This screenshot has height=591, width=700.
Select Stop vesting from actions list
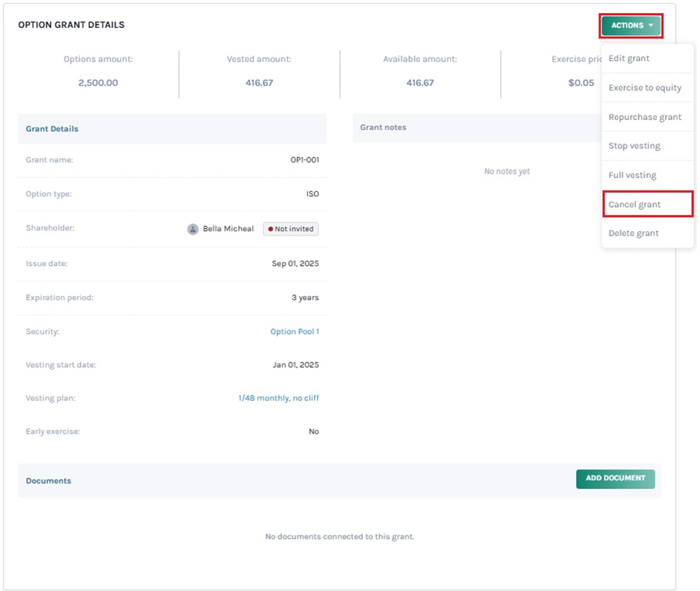pos(634,146)
